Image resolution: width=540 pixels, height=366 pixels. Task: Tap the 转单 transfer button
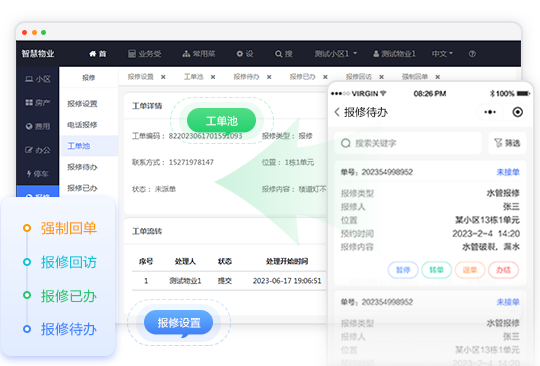[x=436, y=270]
